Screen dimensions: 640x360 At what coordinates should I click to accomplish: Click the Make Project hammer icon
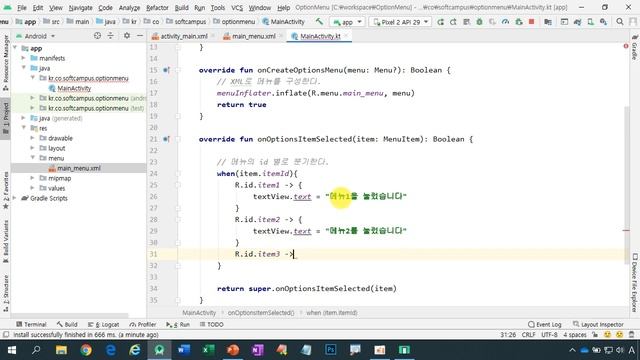(319, 22)
